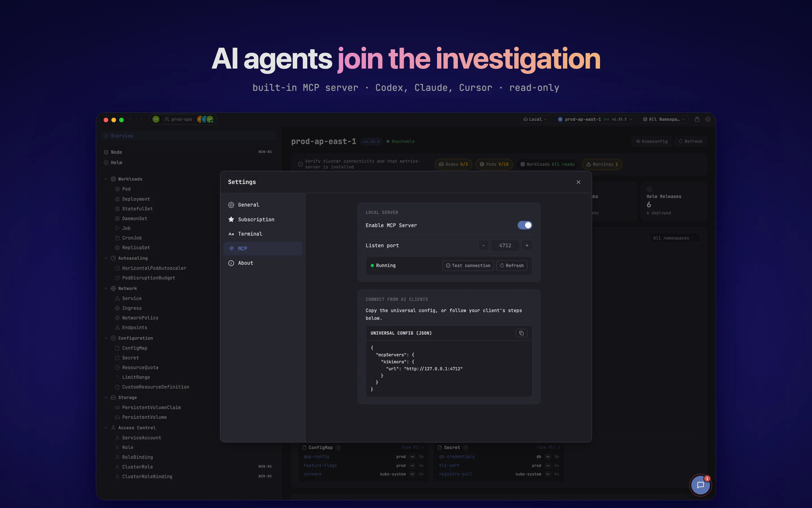Screen dimensions: 812x508
Task: Click the Secret file icon in the sidebar
Action: tap(118, 358)
